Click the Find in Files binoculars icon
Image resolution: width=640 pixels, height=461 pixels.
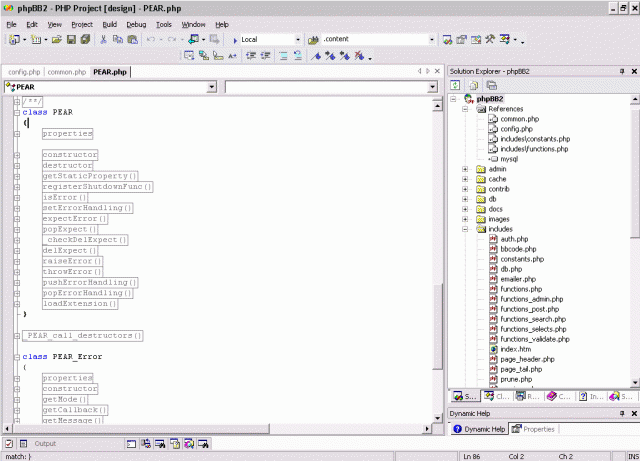313,40
